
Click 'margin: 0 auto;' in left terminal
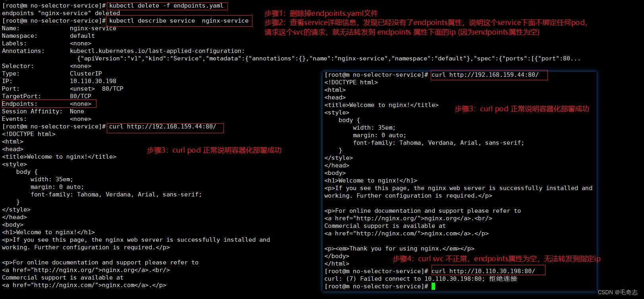click(x=57, y=187)
